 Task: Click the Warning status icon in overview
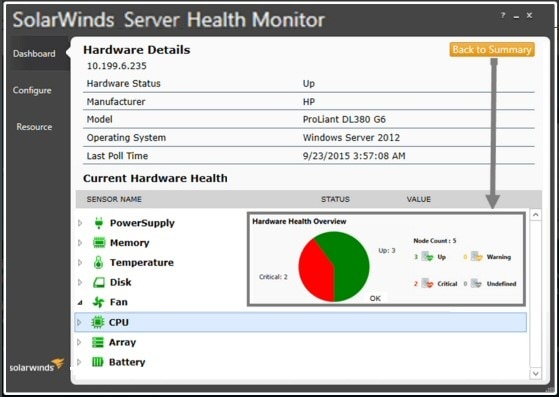476,256
